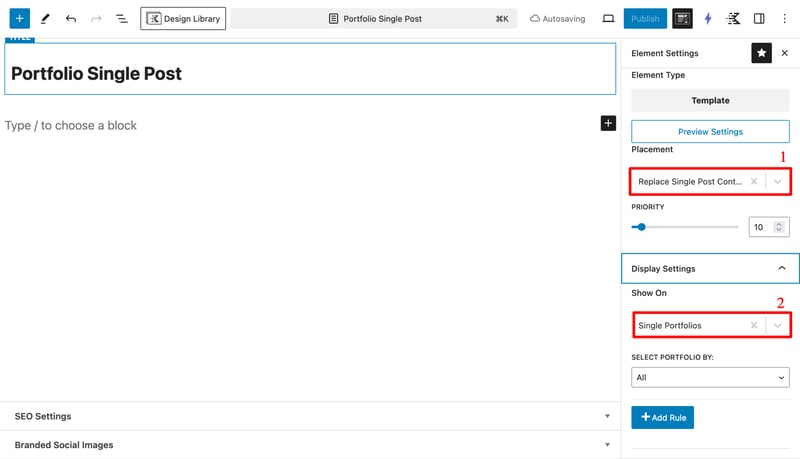Open the Document Overview list icon

pyautogui.click(x=121, y=18)
